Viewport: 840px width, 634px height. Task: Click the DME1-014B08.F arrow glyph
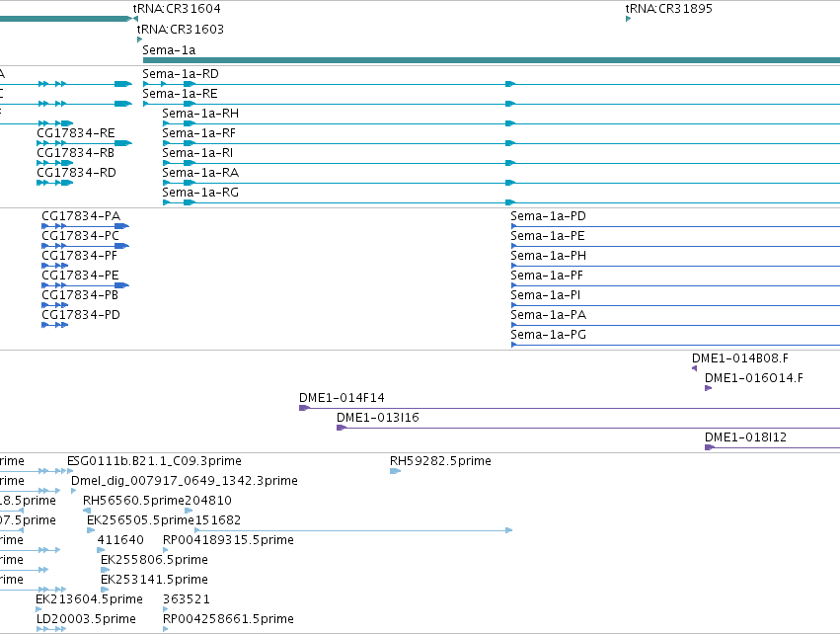(694, 368)
